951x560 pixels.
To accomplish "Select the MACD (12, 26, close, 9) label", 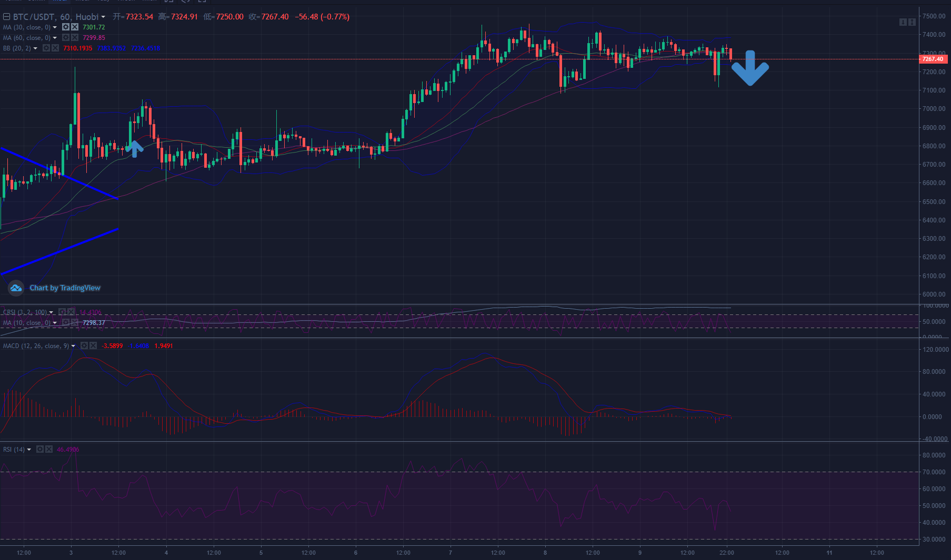I will pyautogui.click(x=36, y=346).
